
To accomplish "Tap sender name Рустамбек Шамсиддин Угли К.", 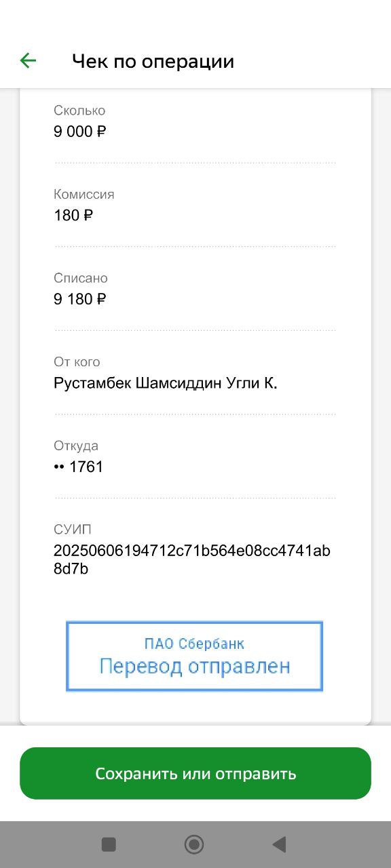I will (x=166, y=383).
